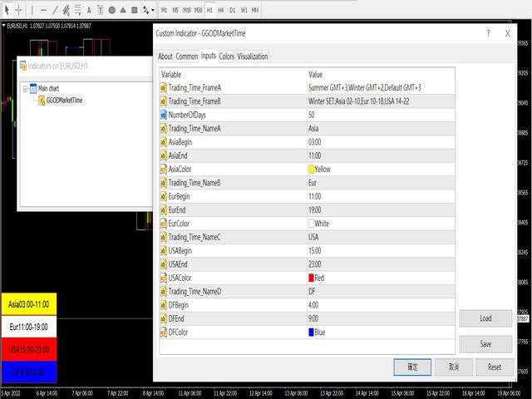This screenshot has width=532, height=399.
Task: Open the Common tab
Action: (x=186, y=57)
